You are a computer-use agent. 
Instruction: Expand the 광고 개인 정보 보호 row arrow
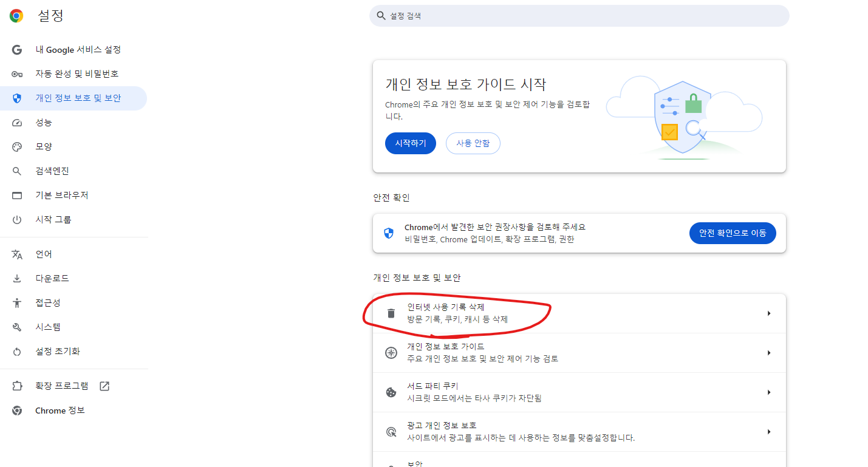coord(769,432)
